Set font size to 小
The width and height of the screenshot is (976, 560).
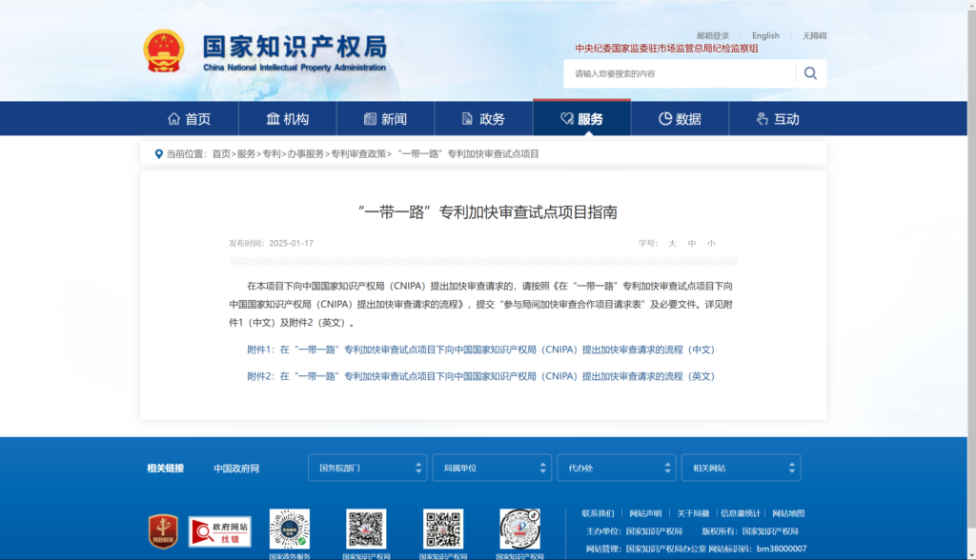pyautogui.click(x=711, y=243)
